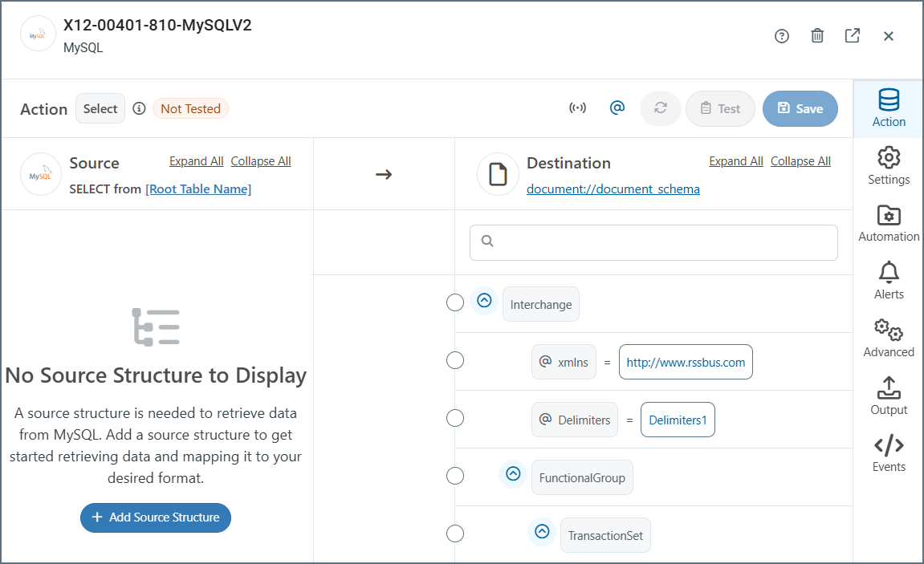Open the Events code sidebar tab
Viewport: 924px width, 564px height.
click(x=889, y=454)
